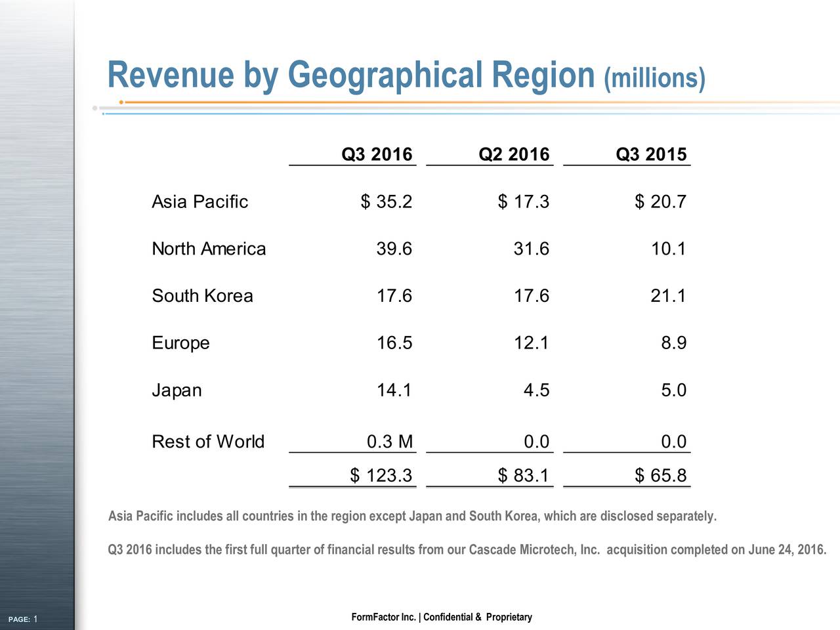Click the 'North America' row label
The width and height of the screenshot is (840, 630).
(x=209, y=249)
